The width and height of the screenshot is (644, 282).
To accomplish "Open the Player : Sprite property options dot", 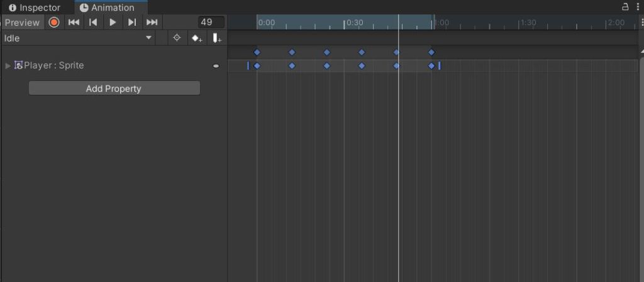I will coord(216,66).
